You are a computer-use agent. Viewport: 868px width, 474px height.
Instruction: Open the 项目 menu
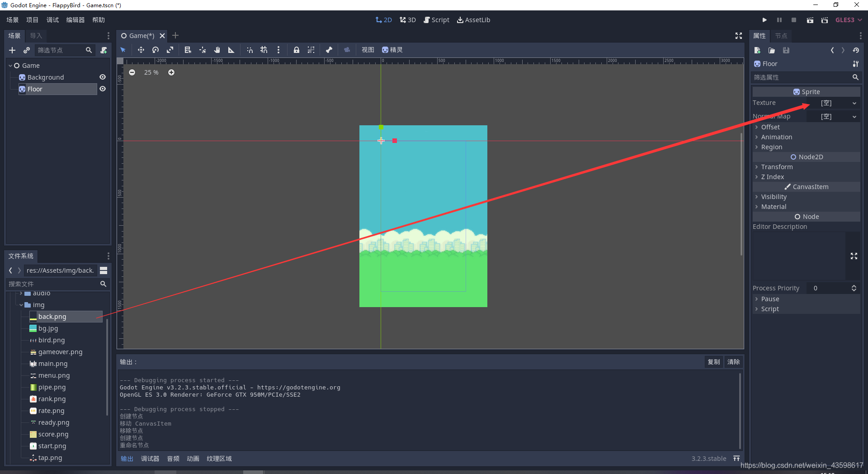coord(32,20)
